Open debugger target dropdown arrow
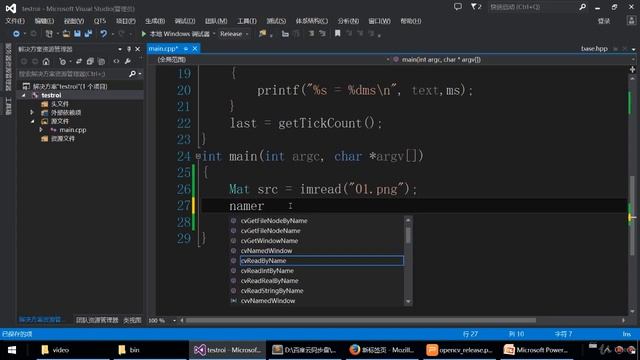 coord(214,34)
